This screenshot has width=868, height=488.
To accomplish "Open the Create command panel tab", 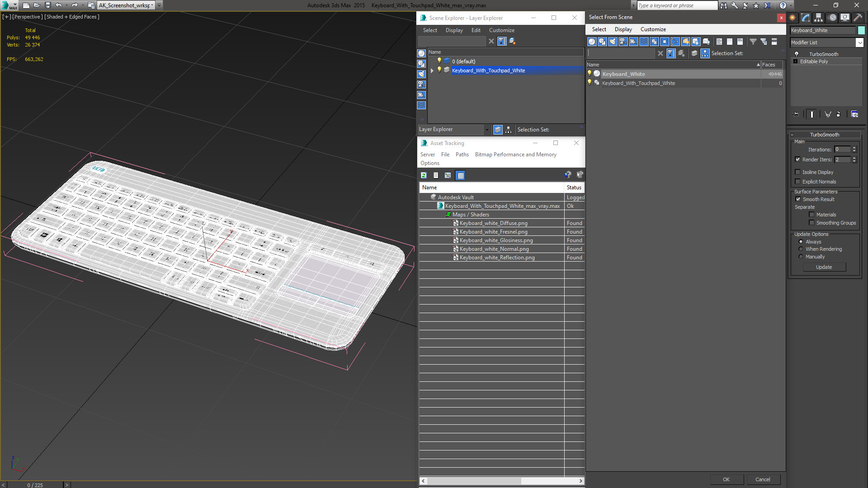I will pos(793,18).
